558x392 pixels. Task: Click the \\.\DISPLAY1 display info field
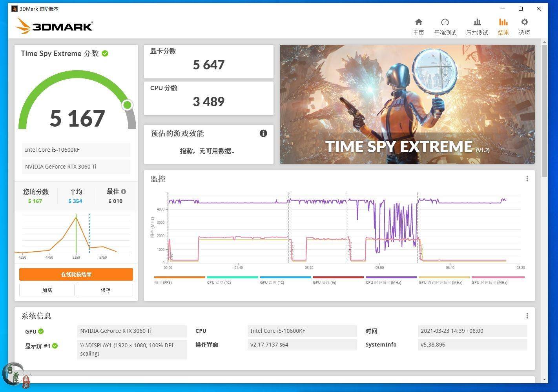[x=132, y=350]
